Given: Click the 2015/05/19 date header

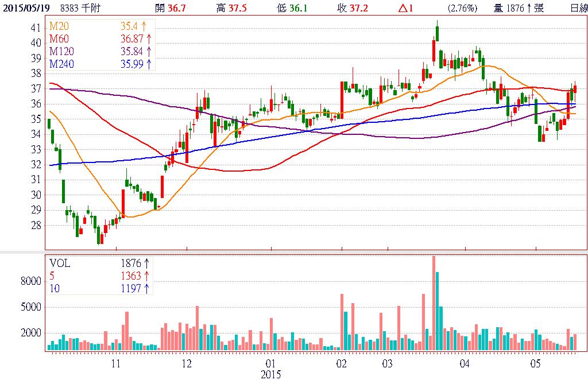Looking at the screenshot, I should (x=26, y=7).
